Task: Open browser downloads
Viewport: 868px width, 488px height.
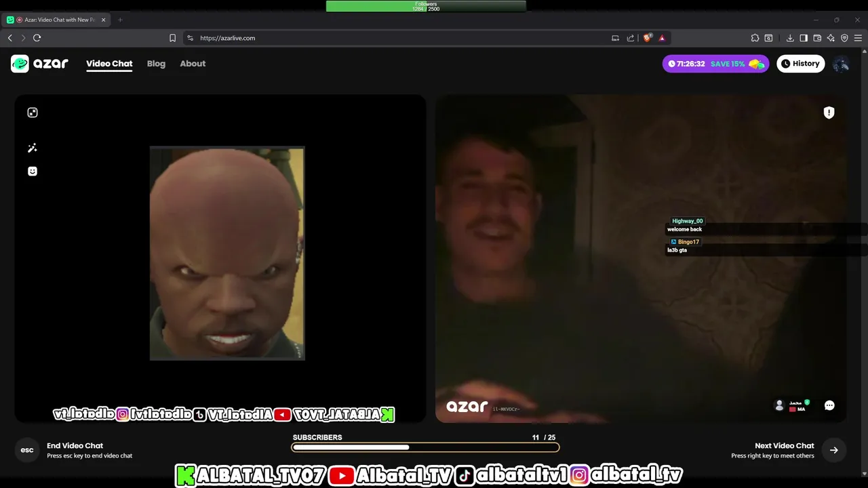Action: tap(790, 38)
